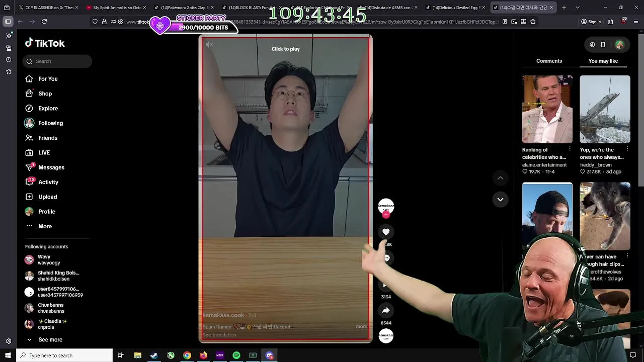The image size is (644, 362).
Task: Open the Claudia following account
Action: [x=46, y=324]
